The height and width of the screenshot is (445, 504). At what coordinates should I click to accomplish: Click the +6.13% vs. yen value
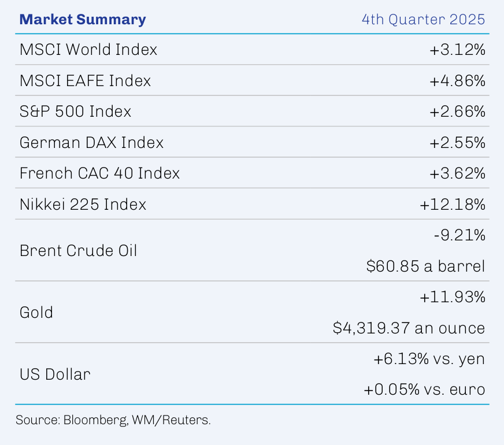click(429, 359)
